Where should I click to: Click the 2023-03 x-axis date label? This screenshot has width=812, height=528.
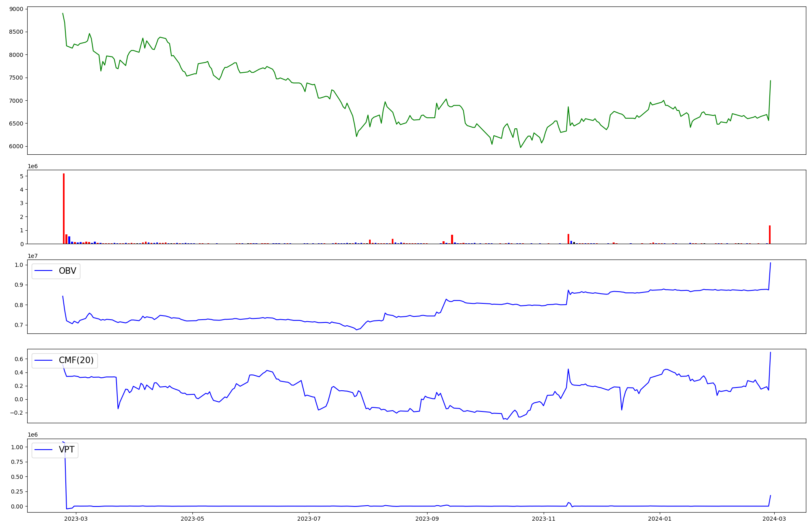[x=76, y=519]
